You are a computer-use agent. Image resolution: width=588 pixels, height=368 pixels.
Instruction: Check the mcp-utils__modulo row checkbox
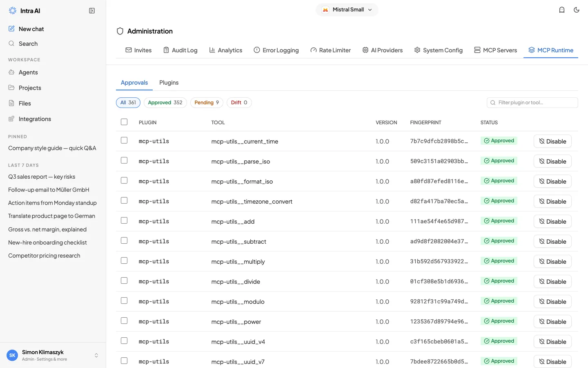pos(124,301)
